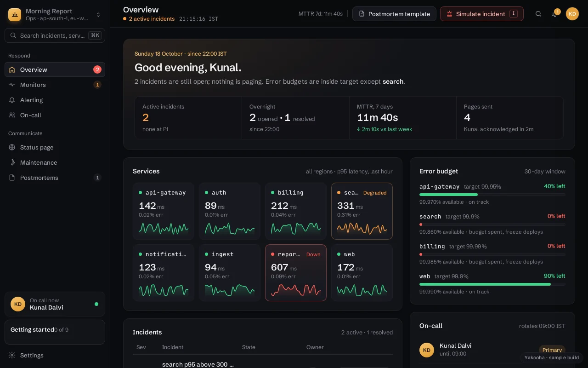Click the Settings gear icon
The height and width of the screenshot is (368, 588).
(12, 355)
